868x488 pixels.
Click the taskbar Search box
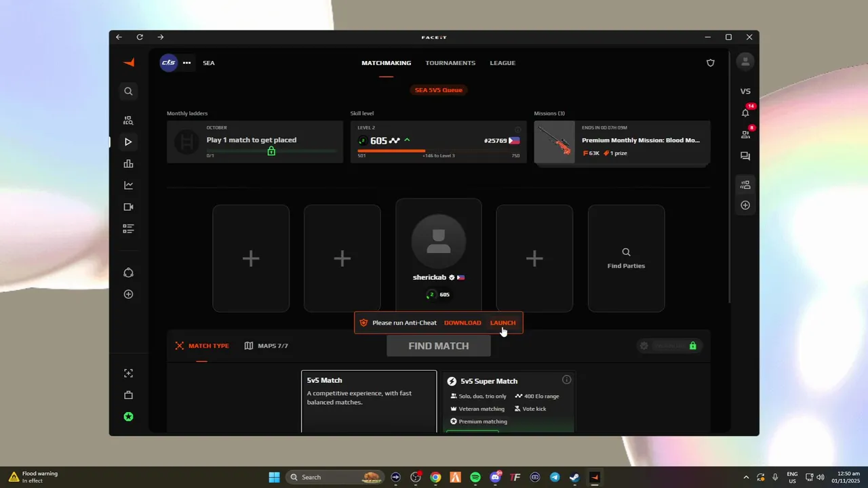[334, 477]
